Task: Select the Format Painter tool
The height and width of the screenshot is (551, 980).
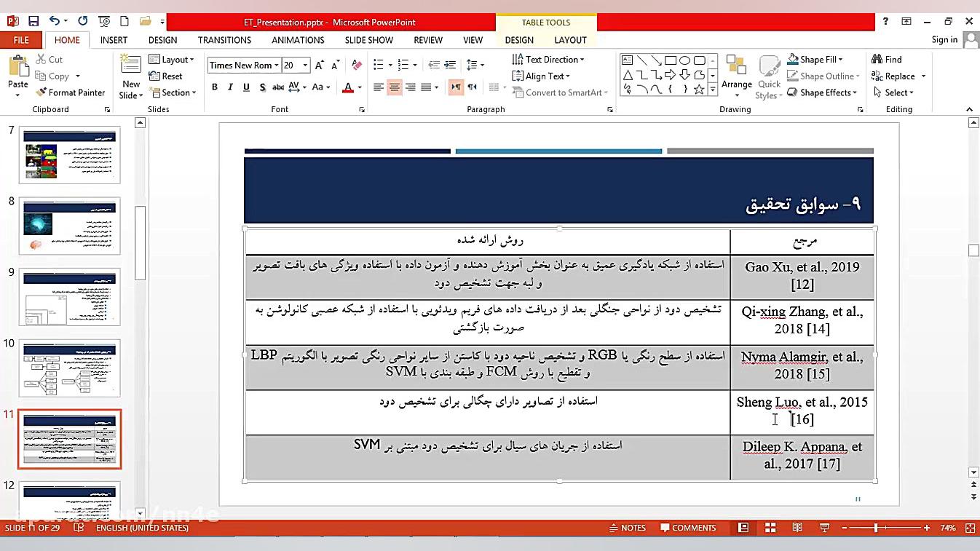Action: [x=71, y=92]
